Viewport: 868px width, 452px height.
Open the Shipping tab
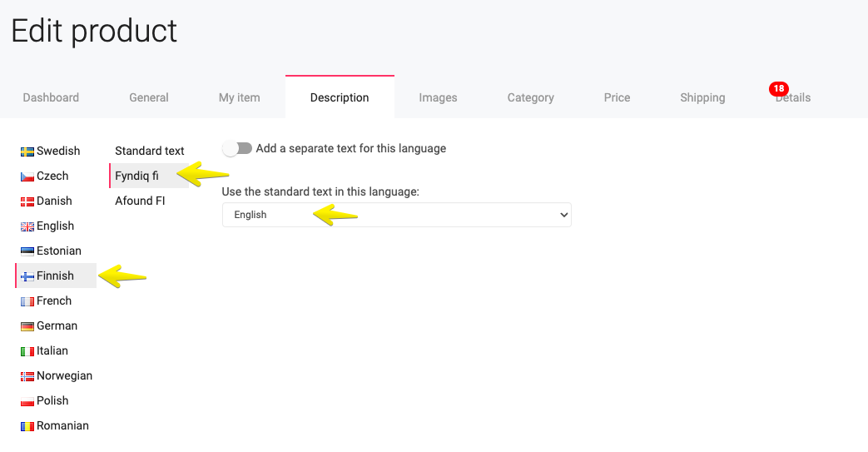coord(702,97)
